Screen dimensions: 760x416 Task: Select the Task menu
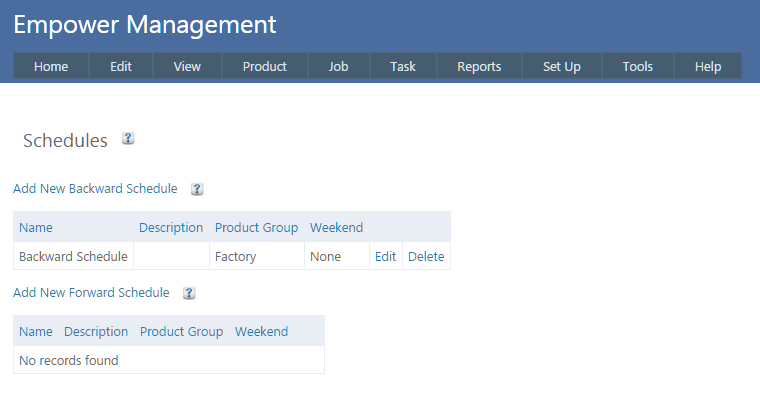click(x=403, y=66)
